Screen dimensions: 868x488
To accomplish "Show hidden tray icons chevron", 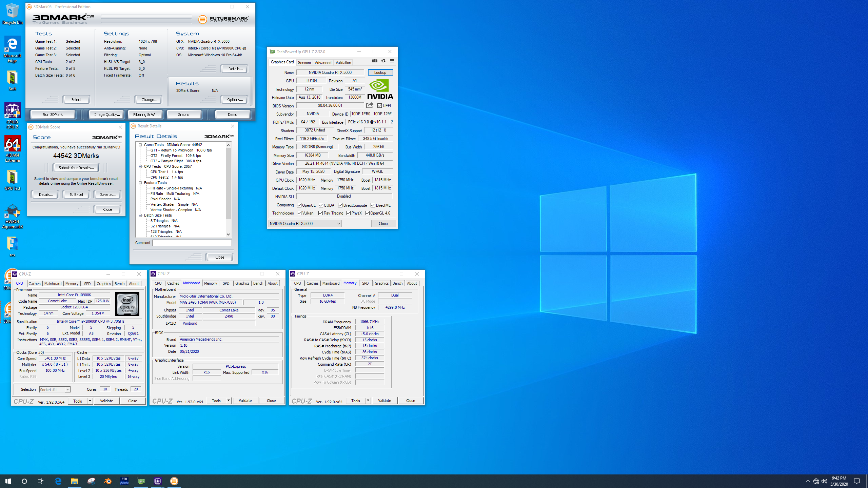I will click(x=808, y=481).
